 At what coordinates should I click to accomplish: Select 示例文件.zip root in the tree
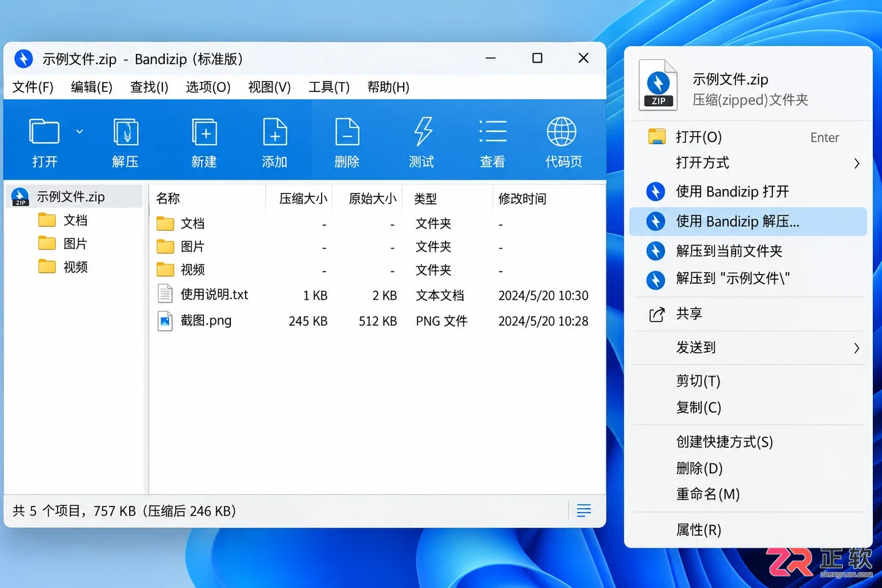73,197
